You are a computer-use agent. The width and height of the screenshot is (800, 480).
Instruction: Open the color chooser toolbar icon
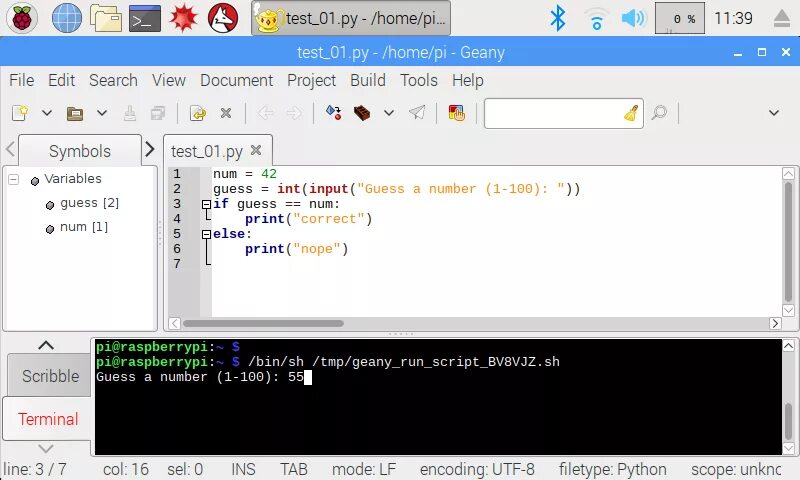point(456,113)
